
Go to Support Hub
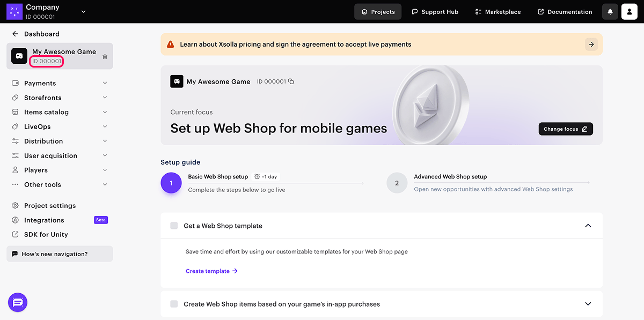pos(435,12)
